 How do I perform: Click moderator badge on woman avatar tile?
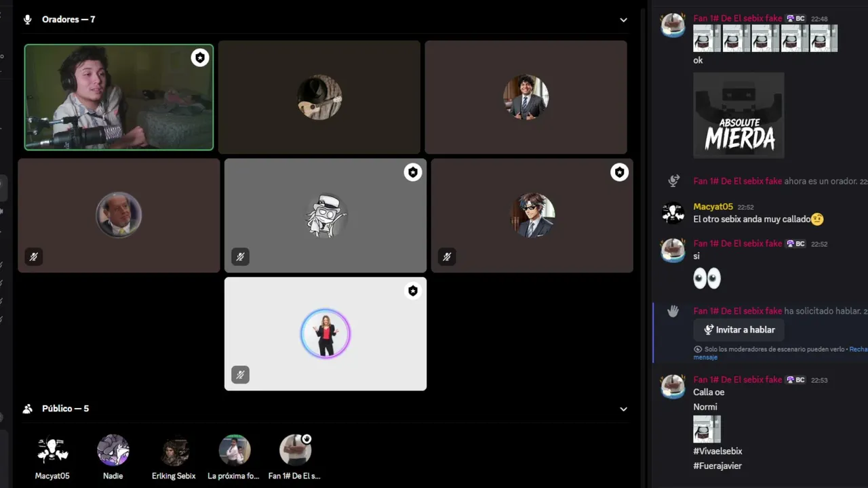413,291
